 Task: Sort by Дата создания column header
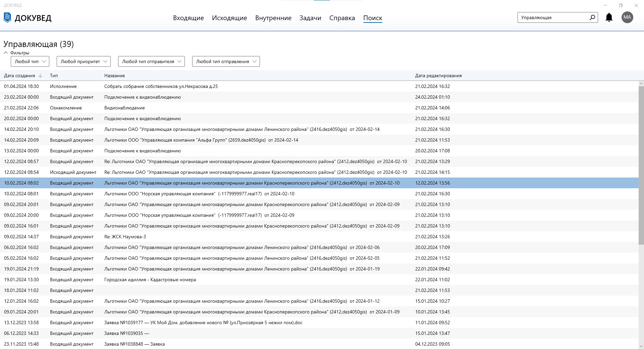click(x=19, y=76)
